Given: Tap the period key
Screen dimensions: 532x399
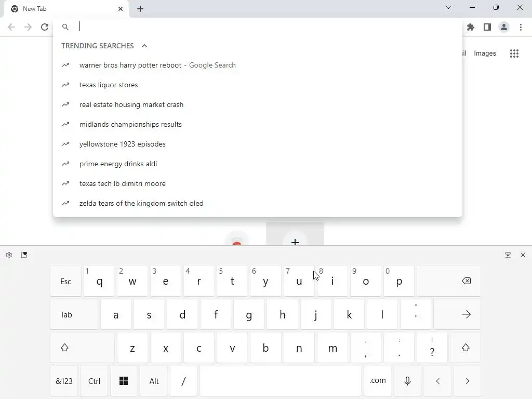Looking at the screenshot, I should [x=399, y=348].
